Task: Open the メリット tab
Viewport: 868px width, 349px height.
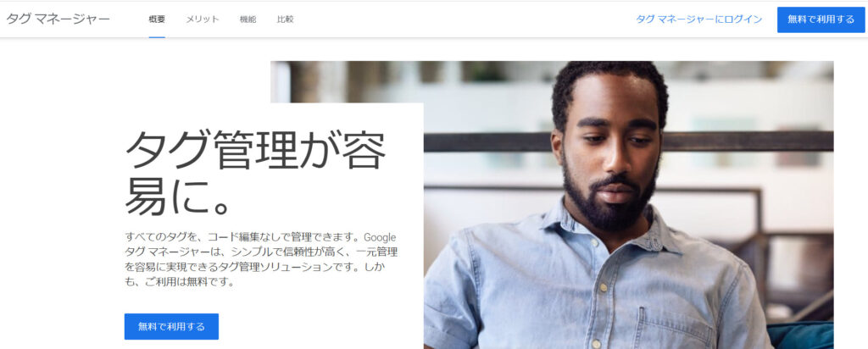Action: 202,19
